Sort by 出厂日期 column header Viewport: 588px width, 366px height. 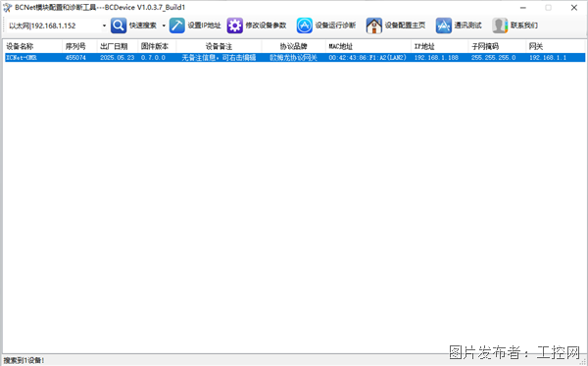tap(118, 46)
